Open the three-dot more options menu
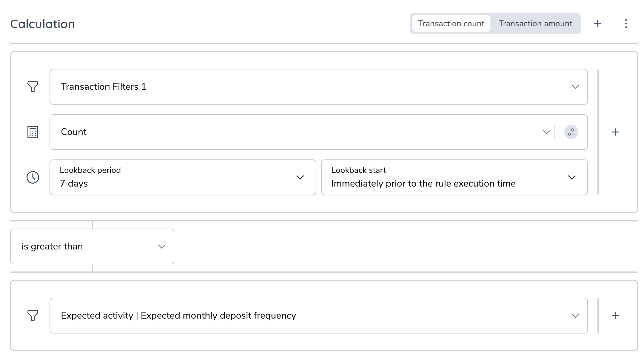This screenshot has height=363, width=644. 626,24
